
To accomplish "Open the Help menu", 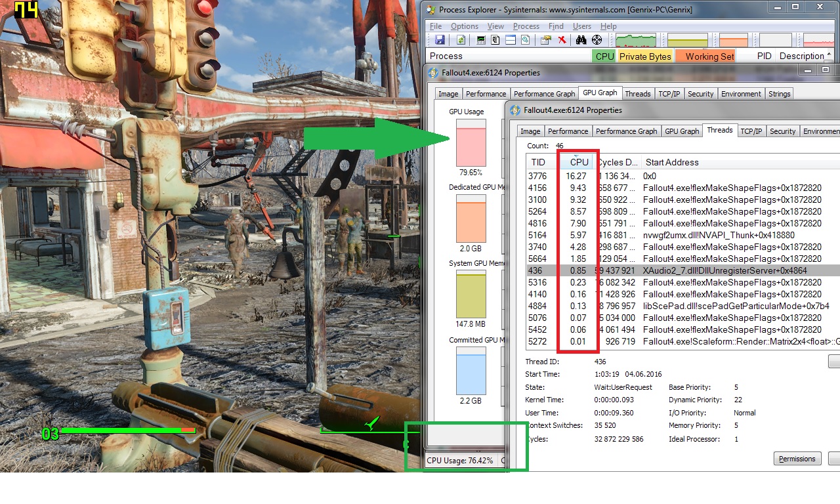I will 608,26.
